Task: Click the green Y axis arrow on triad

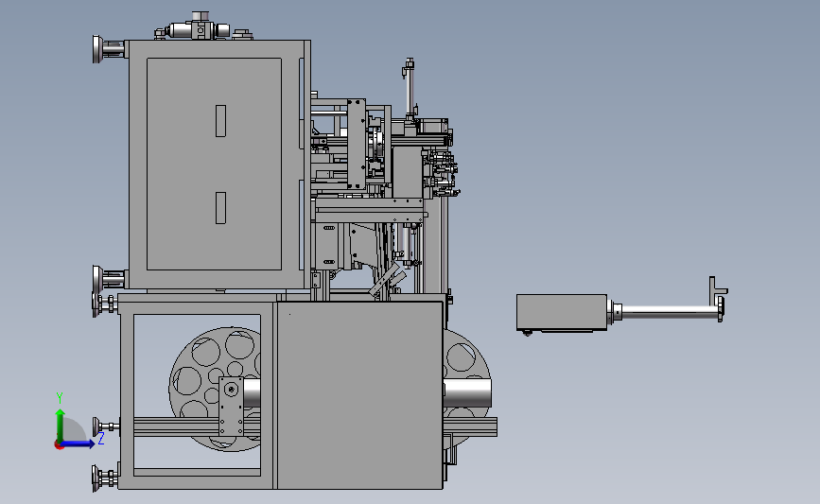Action: tap(61, 425)
